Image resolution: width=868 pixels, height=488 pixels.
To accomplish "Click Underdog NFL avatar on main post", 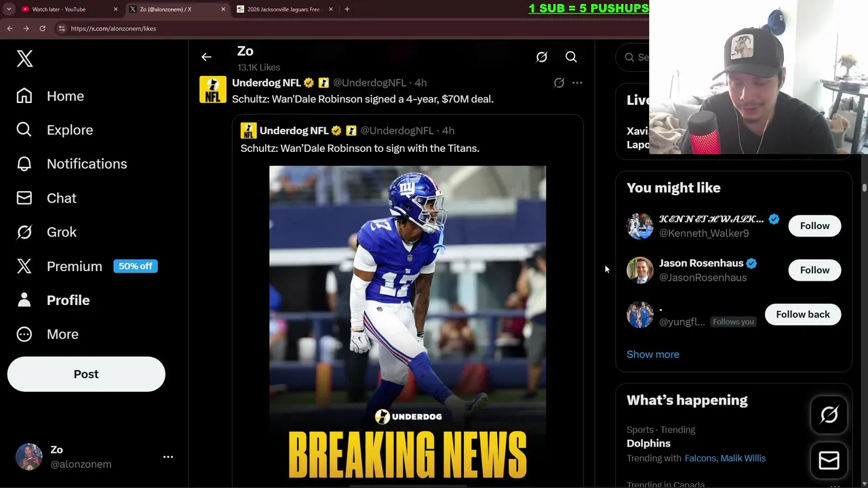I will tap(212, 89).
